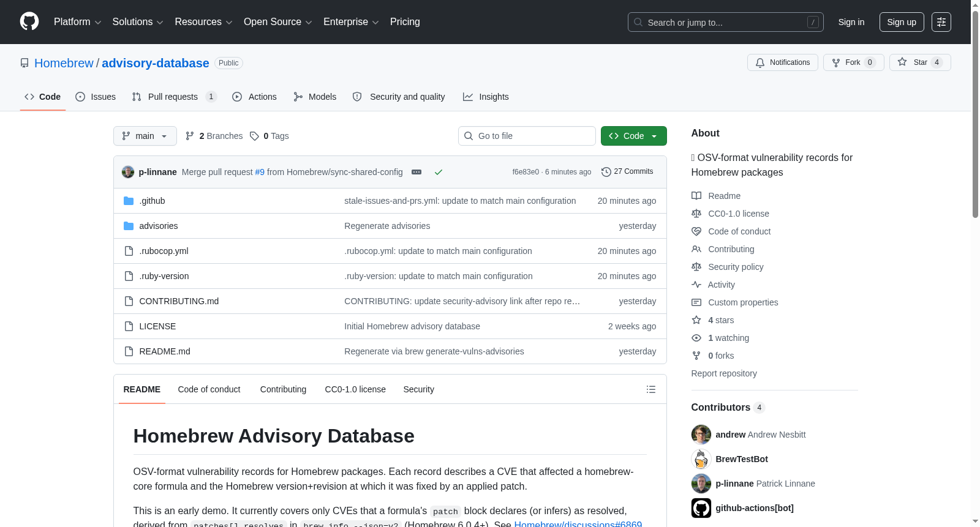
Task: View the 27 Commits history
Action: pyautogui.click(x=627, y=171)
